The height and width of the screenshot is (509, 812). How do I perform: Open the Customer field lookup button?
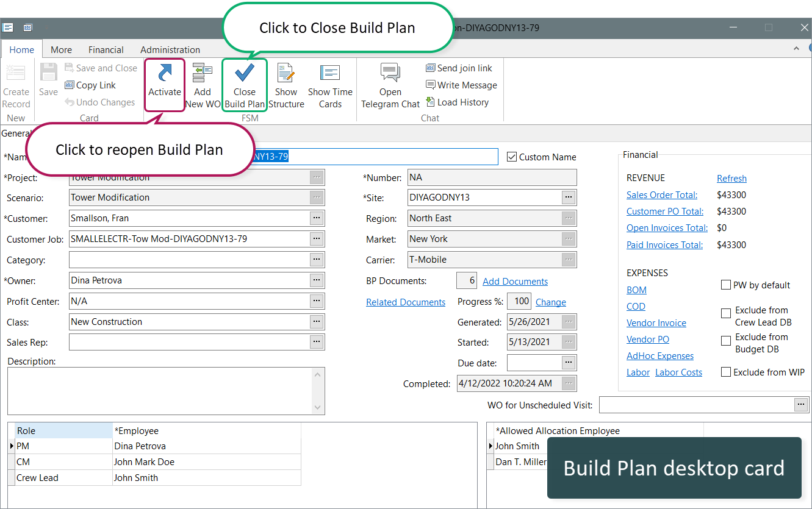[317, 218]
